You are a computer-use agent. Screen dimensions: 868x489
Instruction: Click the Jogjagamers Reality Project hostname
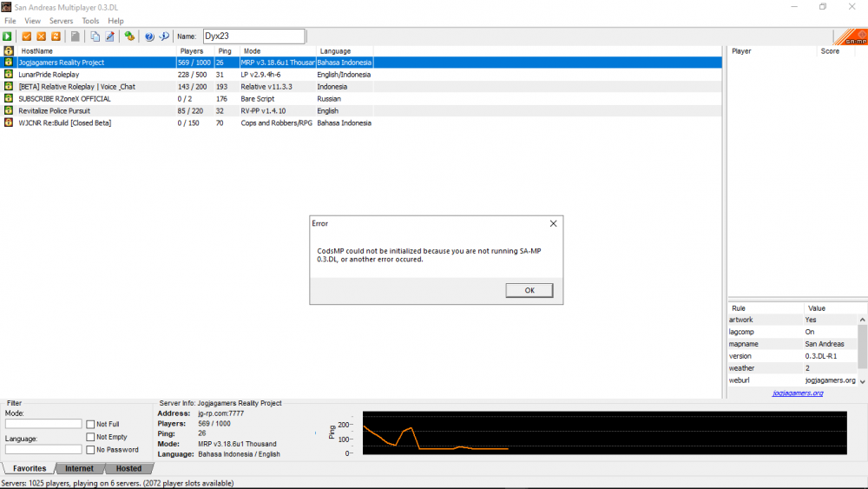point(62,63)
